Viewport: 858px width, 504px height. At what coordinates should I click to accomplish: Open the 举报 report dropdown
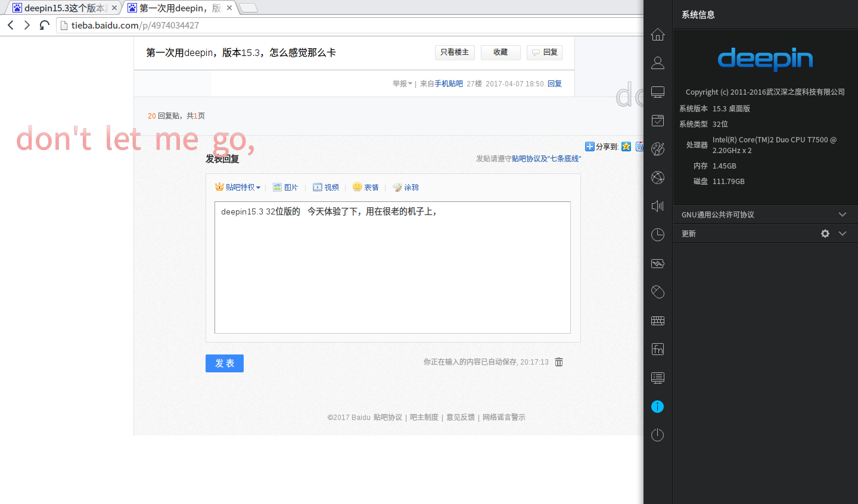point(402,84)
